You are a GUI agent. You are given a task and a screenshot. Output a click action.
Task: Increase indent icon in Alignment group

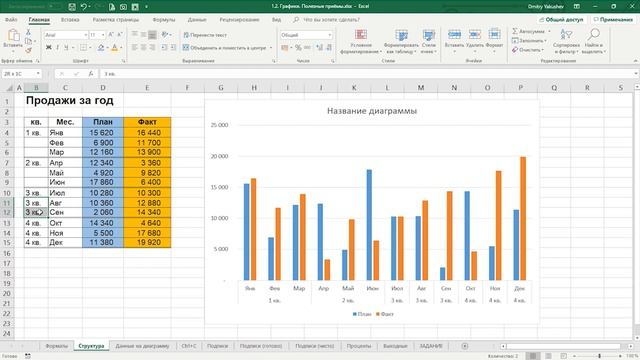click(173, 48)
